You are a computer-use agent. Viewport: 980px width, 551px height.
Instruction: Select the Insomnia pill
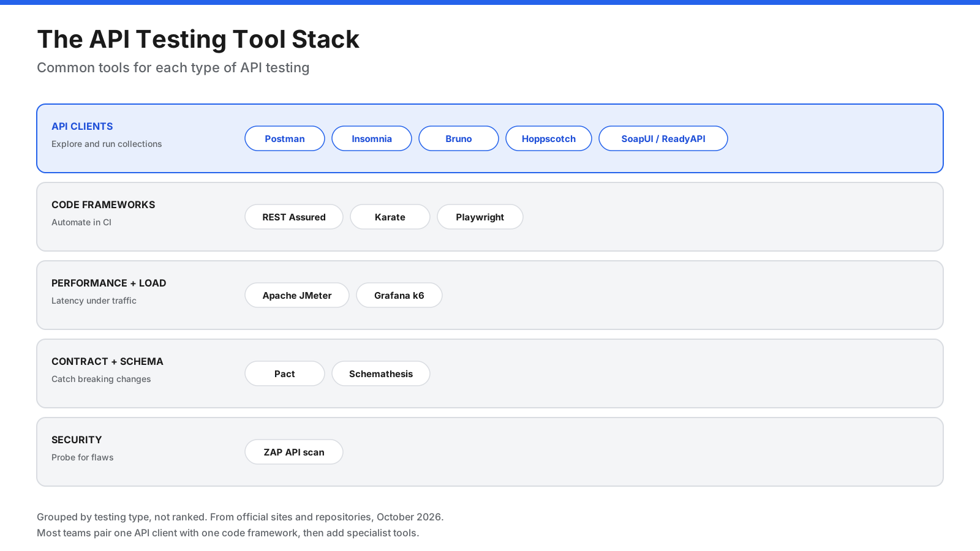[372, 138]
